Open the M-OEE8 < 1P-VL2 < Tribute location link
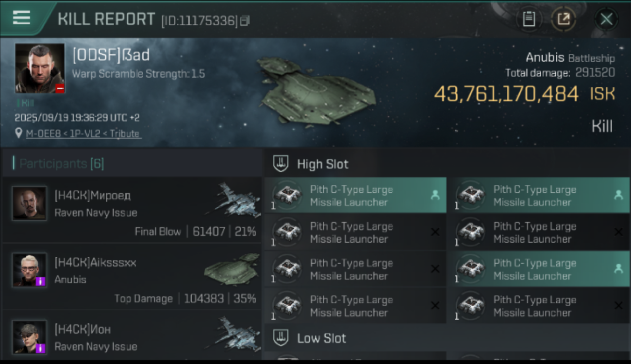Image resolution: width=631 pixels, height=364 pixels. point(83,134)
